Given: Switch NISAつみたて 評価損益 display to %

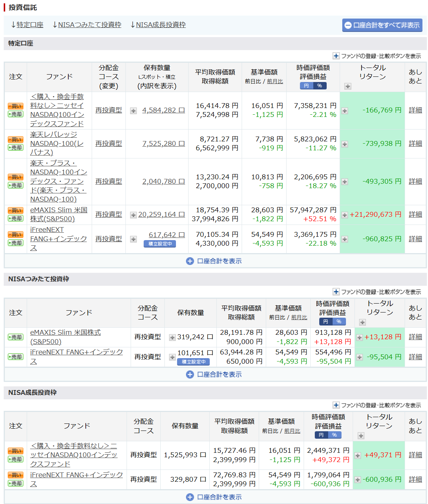Looking at the screenshot, I should (x=339, y=322).
